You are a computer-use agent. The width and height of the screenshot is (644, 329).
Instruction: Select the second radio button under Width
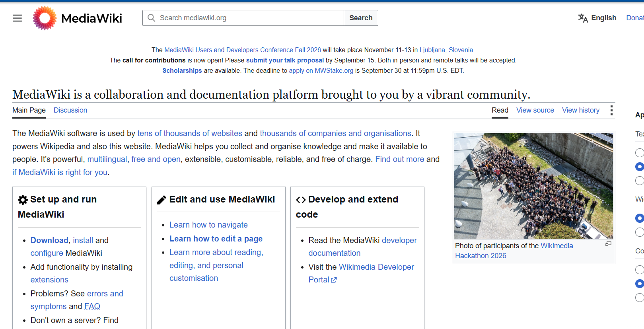coord(640,232)
